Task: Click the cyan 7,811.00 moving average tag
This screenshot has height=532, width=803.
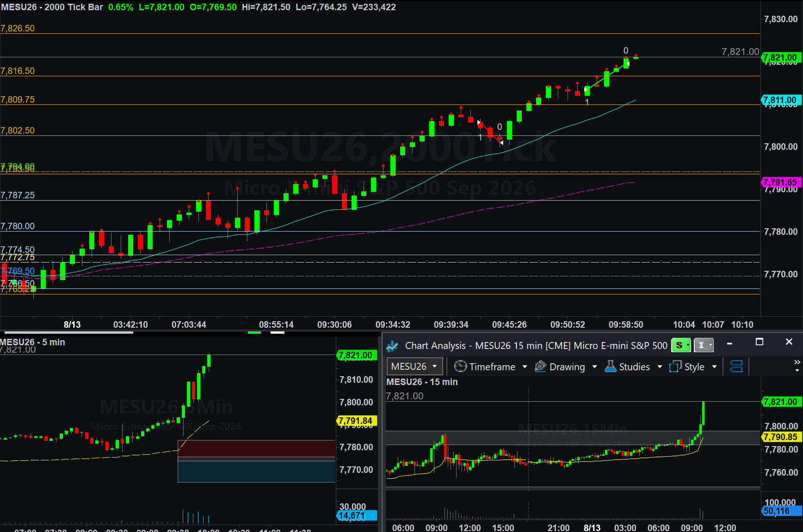Action: point(781,100)
